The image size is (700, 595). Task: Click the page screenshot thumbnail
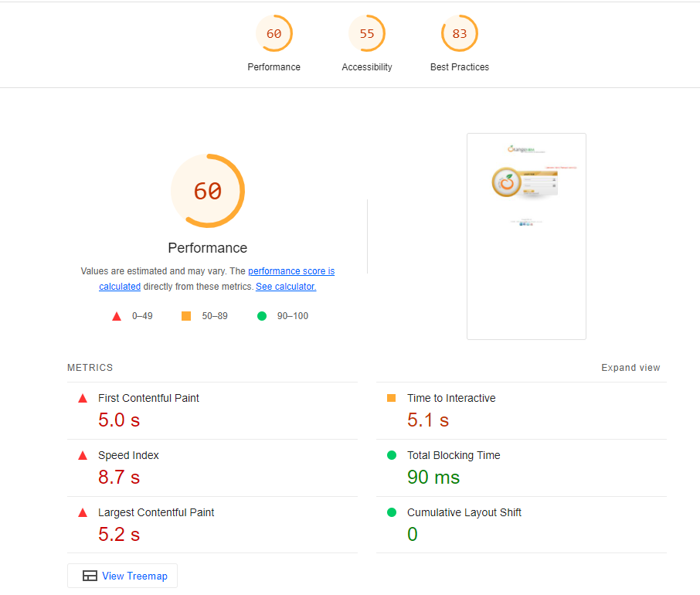coord(526,236)
